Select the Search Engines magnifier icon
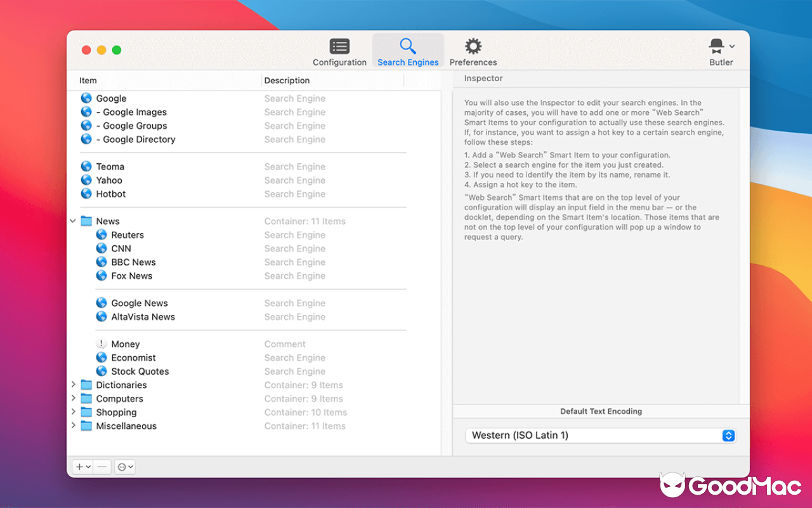 coord(408,46)
